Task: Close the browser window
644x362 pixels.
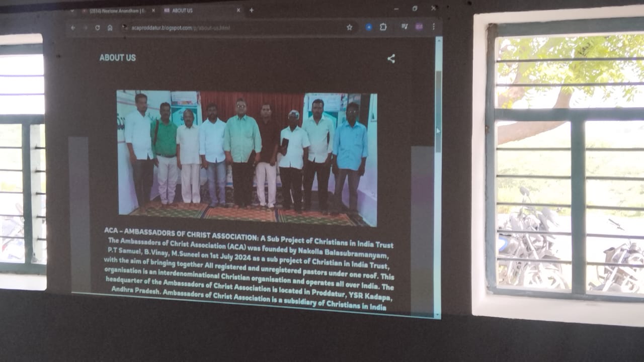Action: [x=433, y=8]
